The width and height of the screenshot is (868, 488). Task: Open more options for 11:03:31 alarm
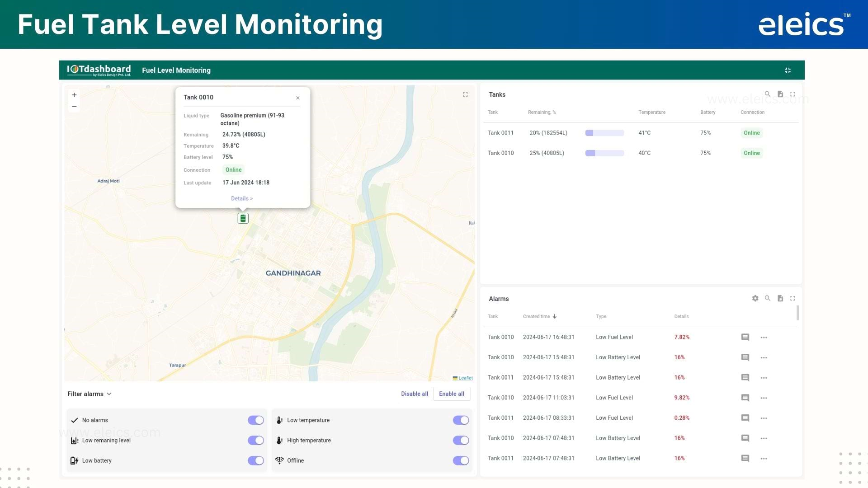pos(764,398)
